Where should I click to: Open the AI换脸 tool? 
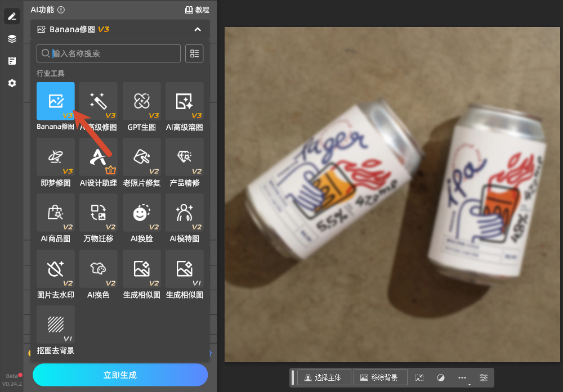point(142,213)
